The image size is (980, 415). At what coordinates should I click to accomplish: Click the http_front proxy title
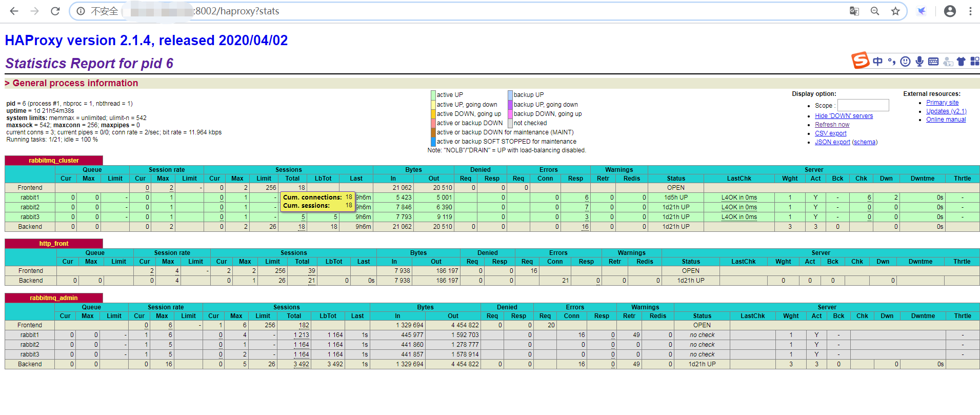coord(54,244)
